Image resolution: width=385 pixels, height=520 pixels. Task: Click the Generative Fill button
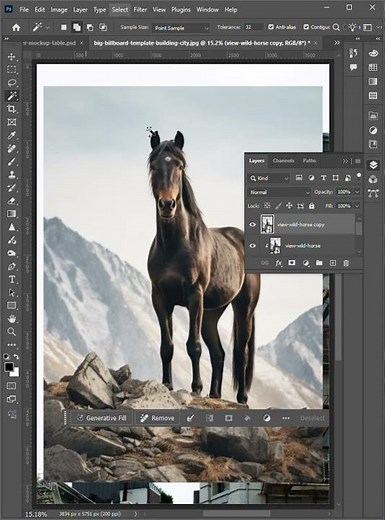click(x=102, y=418)
